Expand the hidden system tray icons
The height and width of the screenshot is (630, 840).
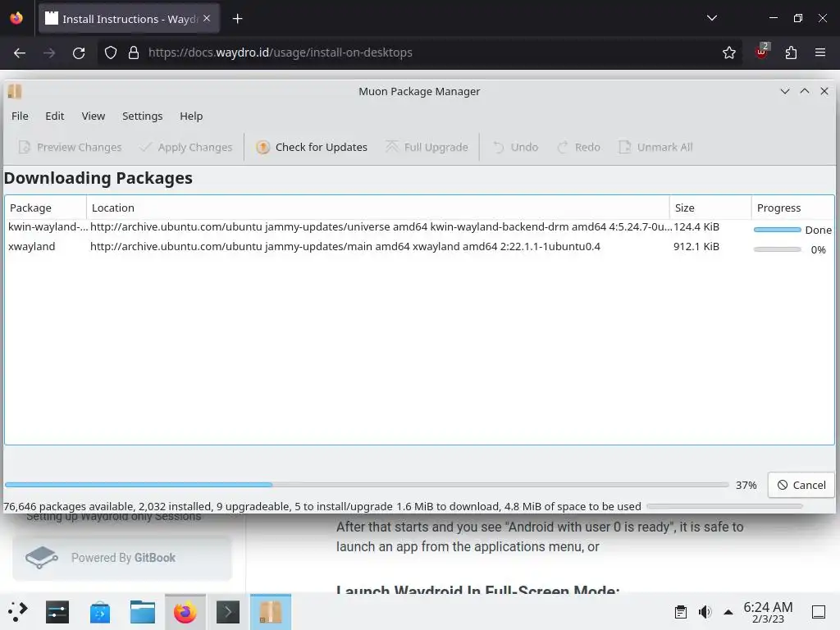point(728,612)
